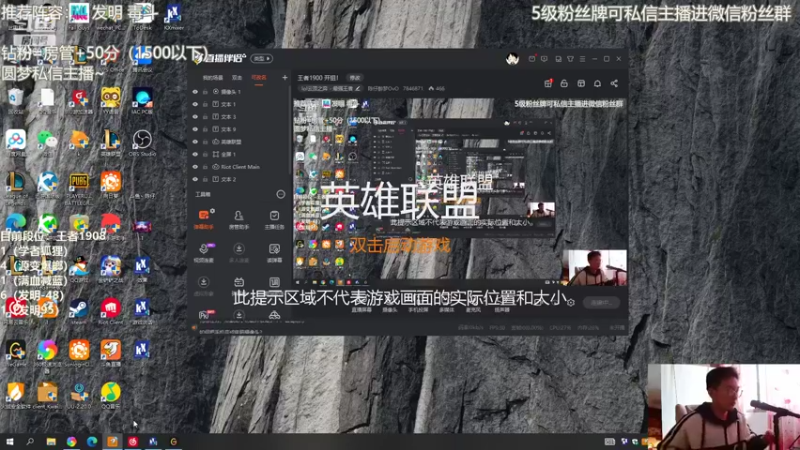Toggle visibility of 文本 2 source
Image resolution: width=800 pixels, height=450 pixels.
(x=195, y=179)
